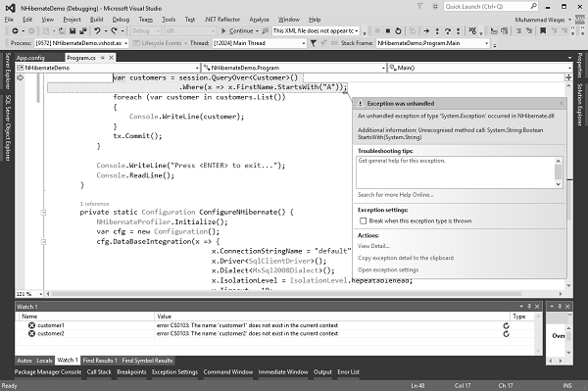Click the editor horizontal scrollbar
The image size is (588, 391).
[285, 294]
